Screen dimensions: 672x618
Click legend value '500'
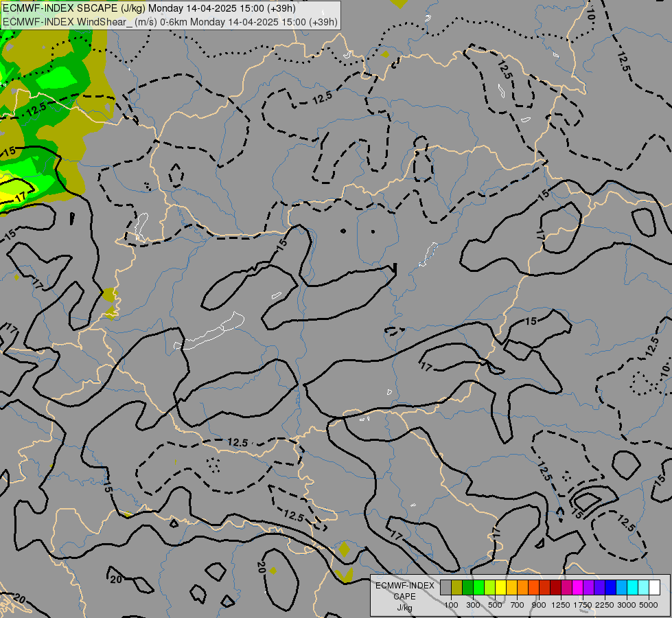(x=495, y=605)
